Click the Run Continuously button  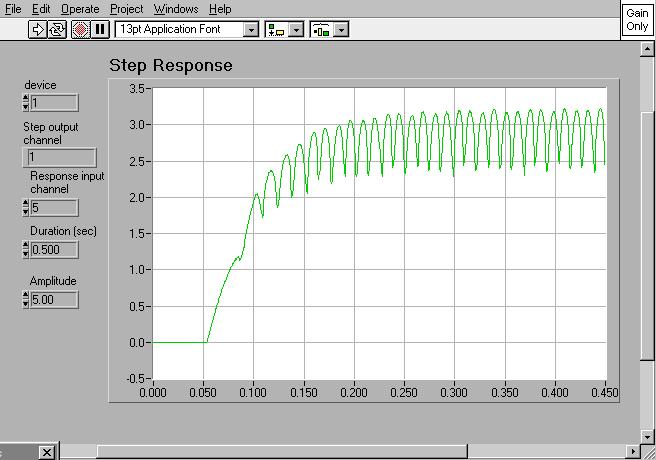[x=57, y=29]
